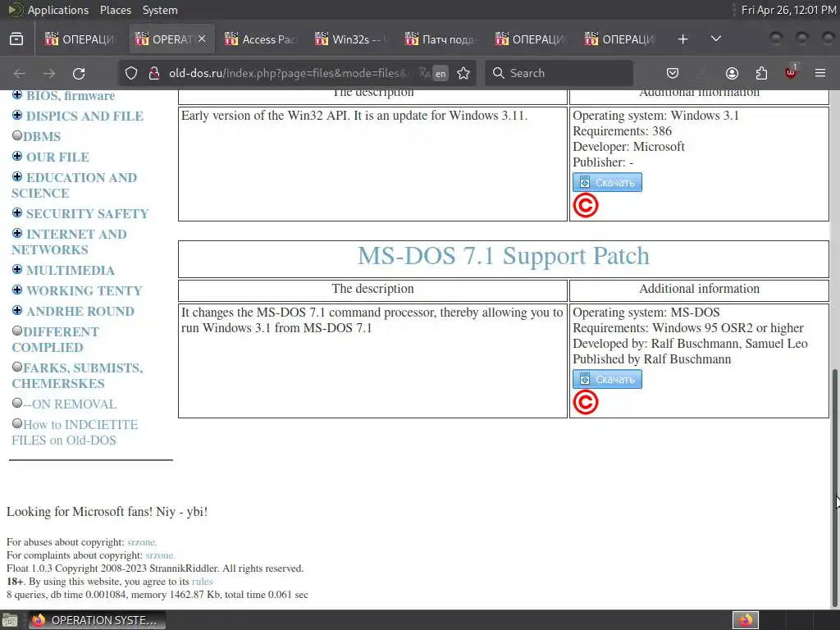Close the active OPERAT tab
840x630 pixels.
202,39
